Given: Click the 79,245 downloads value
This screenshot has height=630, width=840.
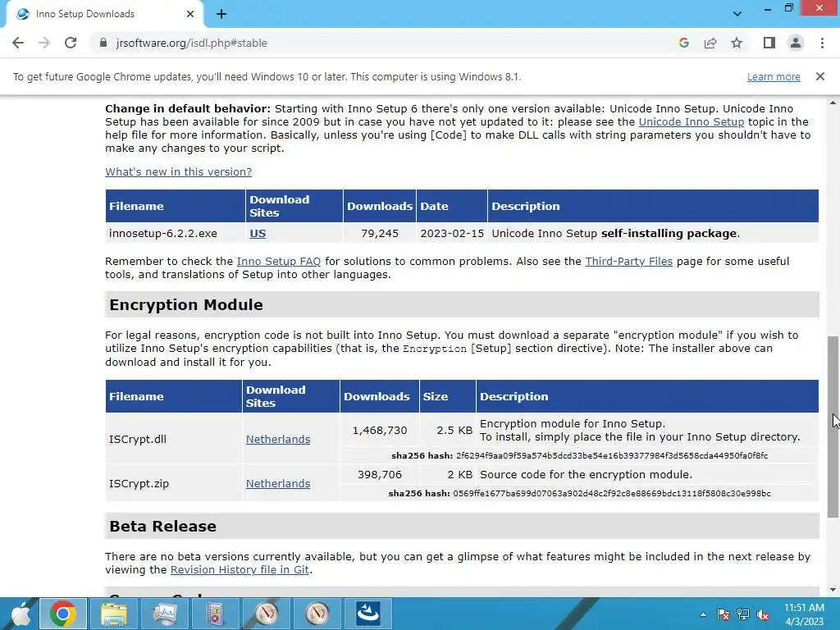Looking at the screenshot, I should click(x=379, y=234).
